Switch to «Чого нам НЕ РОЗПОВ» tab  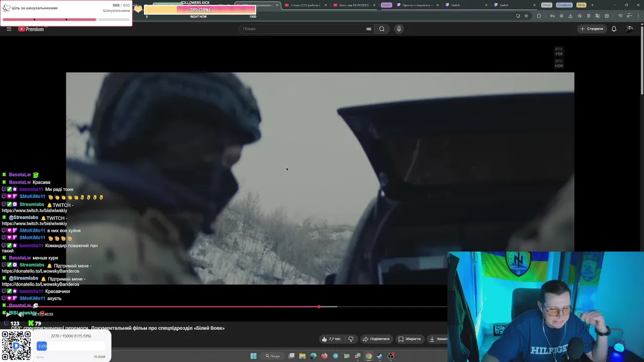(x=354, y=5)
